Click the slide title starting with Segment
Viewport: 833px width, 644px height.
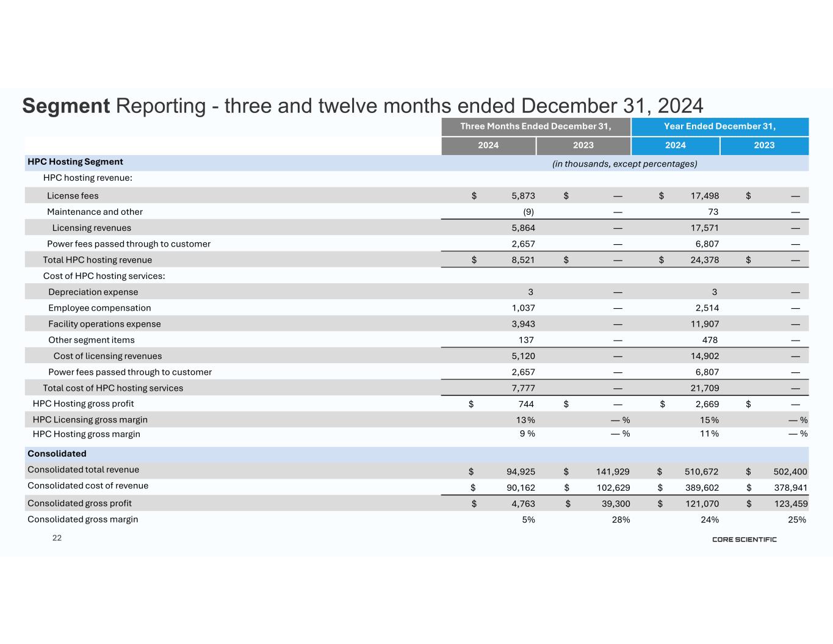click(x=362, y=106)
